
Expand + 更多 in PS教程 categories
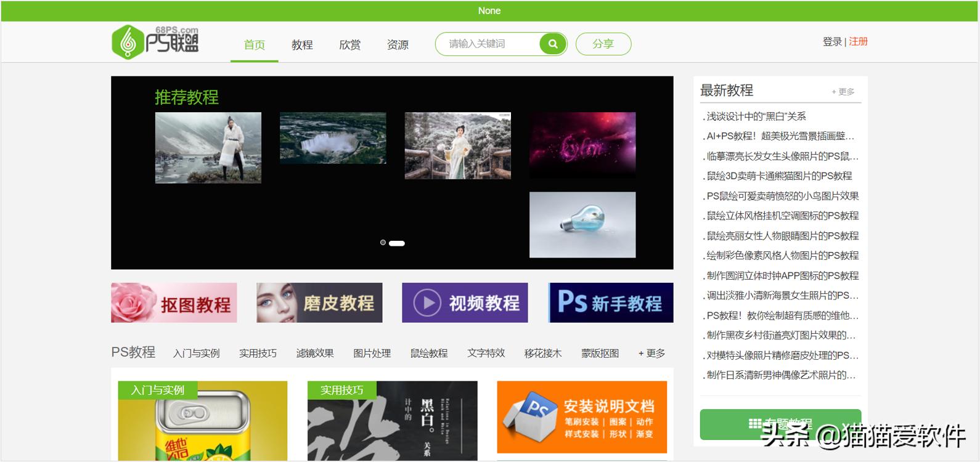[x=651, y=354]
